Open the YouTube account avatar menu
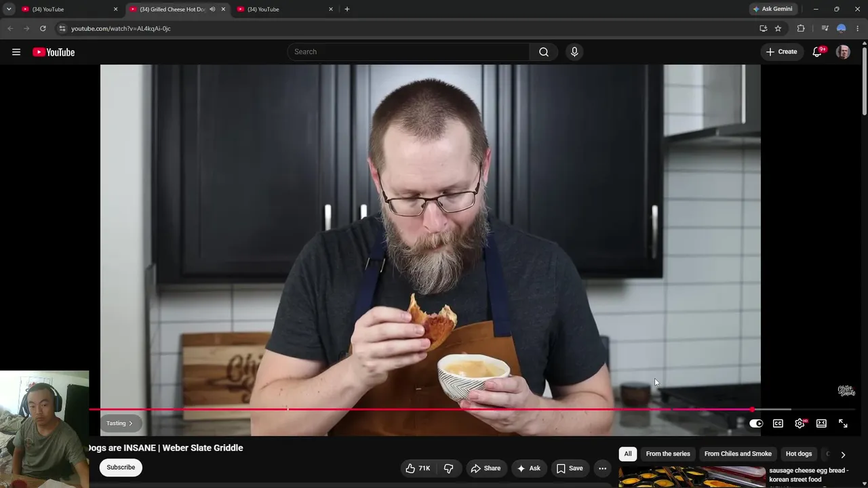The height and width of the screenshot is (488, 868). click(x=843, y=52)
